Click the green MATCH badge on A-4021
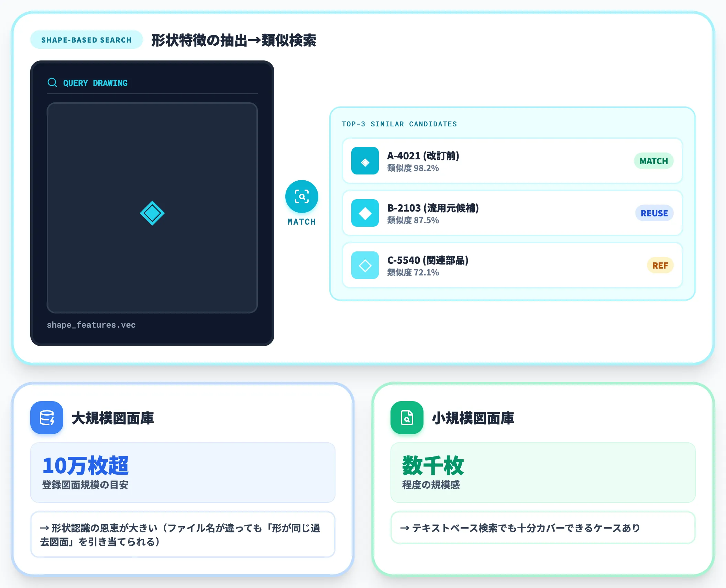The image size is (726, 588). tap(653, 161)
